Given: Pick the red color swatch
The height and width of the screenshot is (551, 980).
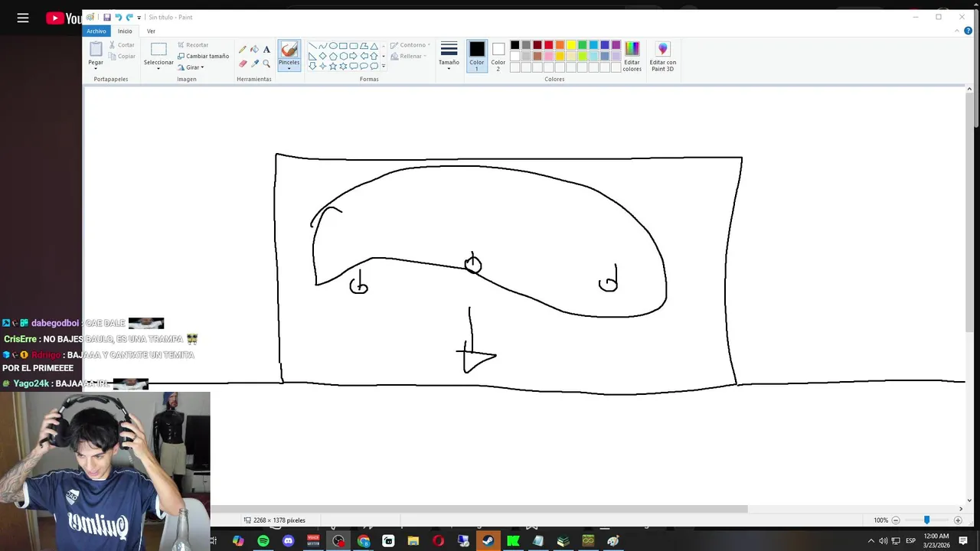Looking at the screenshot, I should point(548,45).
